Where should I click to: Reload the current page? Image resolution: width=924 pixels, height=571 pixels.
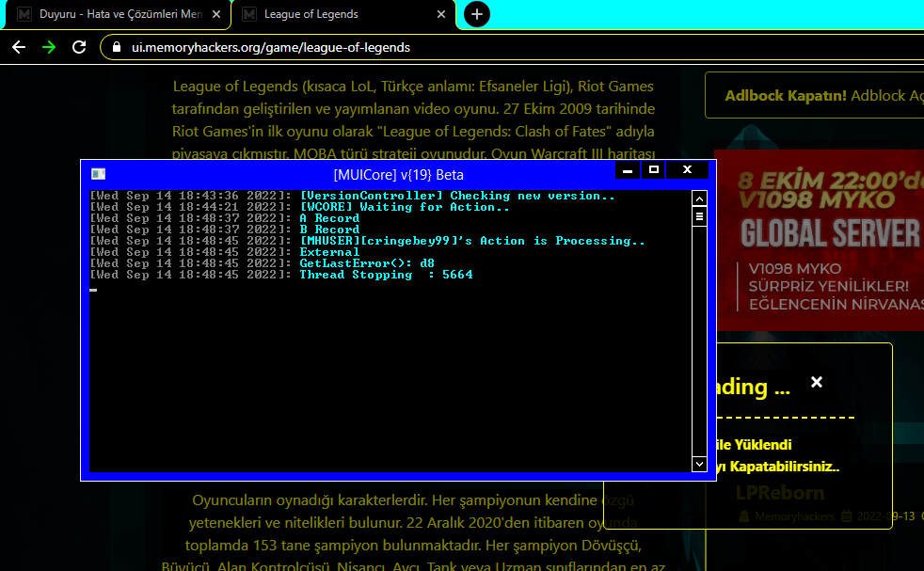[x=79, y=47]
